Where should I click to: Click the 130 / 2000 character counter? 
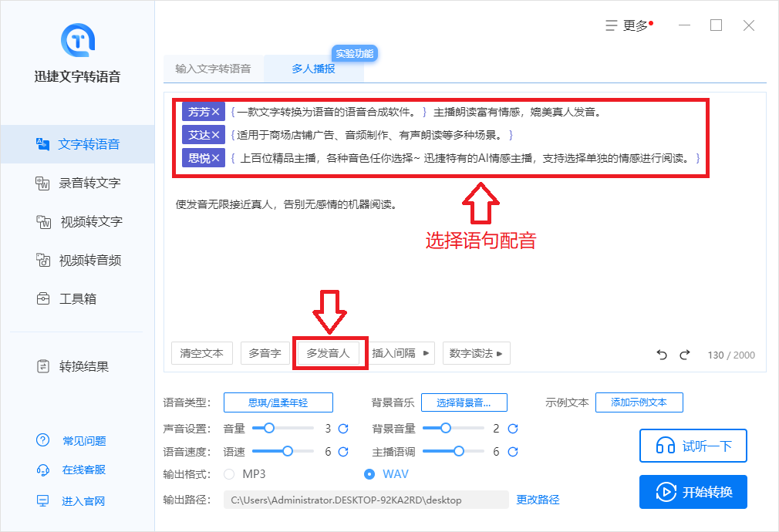click(731, 355)
